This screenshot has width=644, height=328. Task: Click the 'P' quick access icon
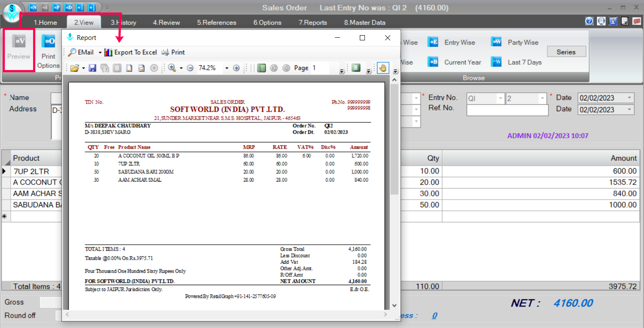(56, 7)
